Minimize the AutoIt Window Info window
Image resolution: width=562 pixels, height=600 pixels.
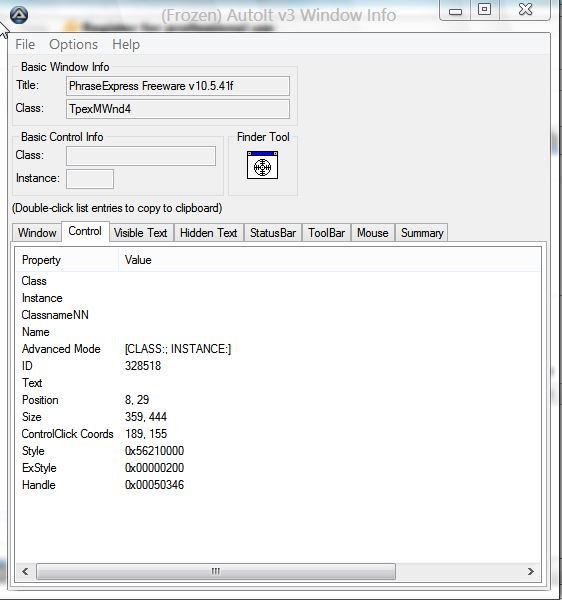pos(455,10)
